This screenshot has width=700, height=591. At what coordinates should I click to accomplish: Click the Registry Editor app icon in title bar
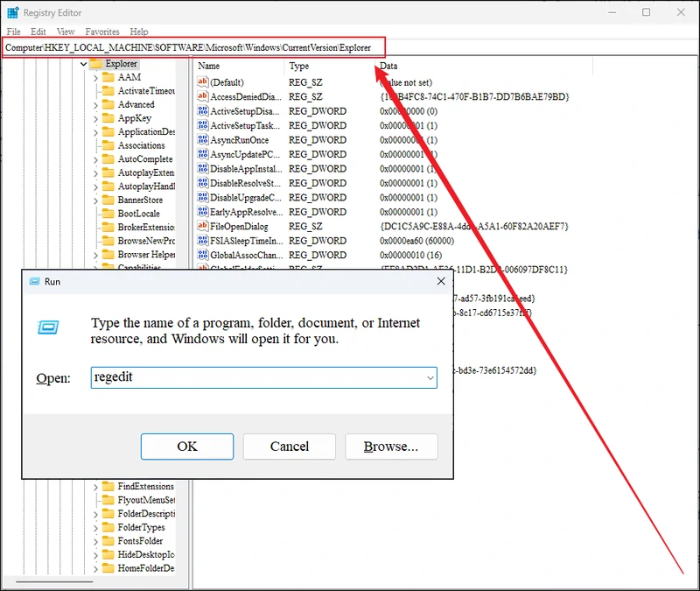[13, 12]
